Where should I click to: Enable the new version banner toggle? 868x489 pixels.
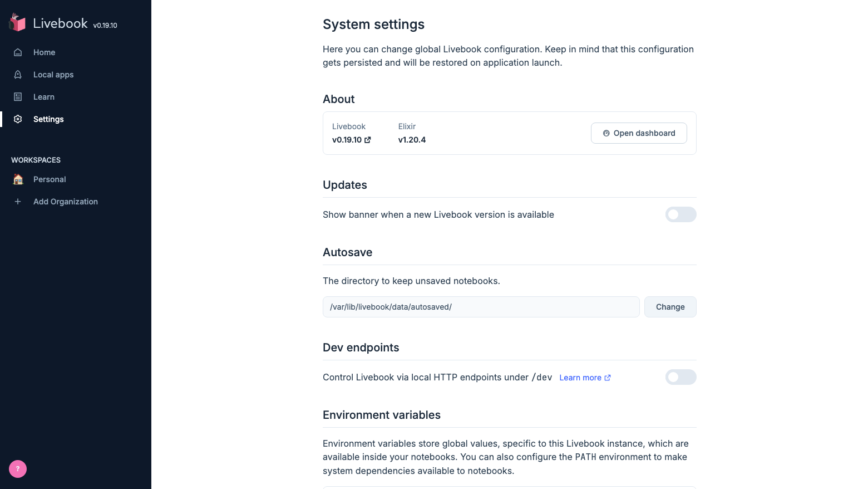(x=681, y=214)
